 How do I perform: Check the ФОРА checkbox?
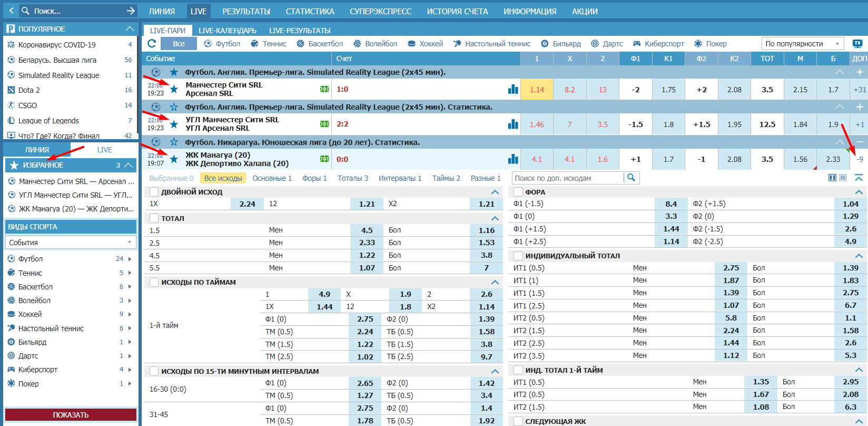[x=518, y=192]
